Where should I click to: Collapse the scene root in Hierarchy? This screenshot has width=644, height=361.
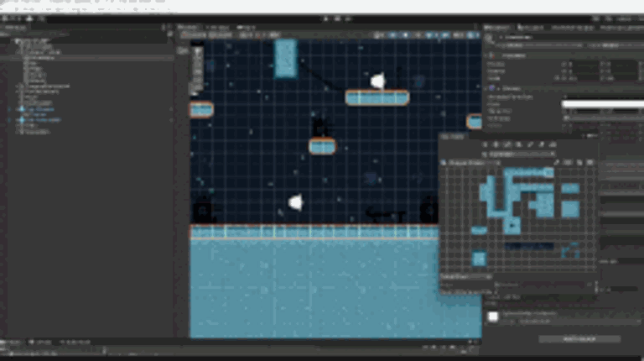(x=17, y=41)
